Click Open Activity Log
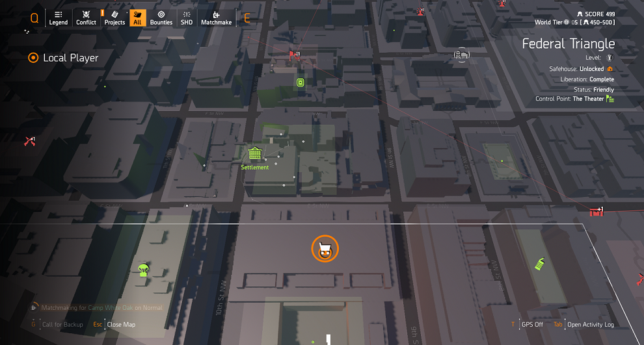The width and height of the screenshot is (644, 345). click(591, 324)
